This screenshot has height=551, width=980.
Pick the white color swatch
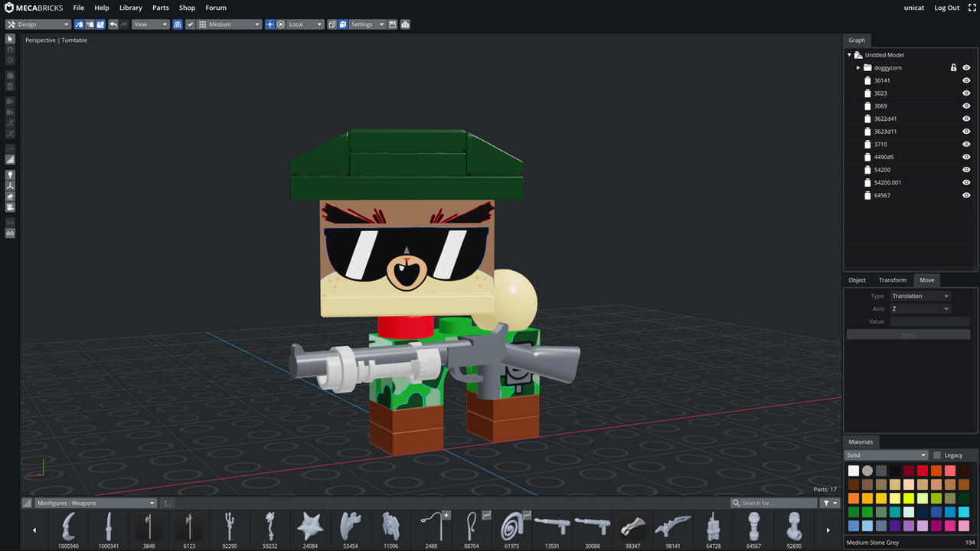(x=854, y=471)
